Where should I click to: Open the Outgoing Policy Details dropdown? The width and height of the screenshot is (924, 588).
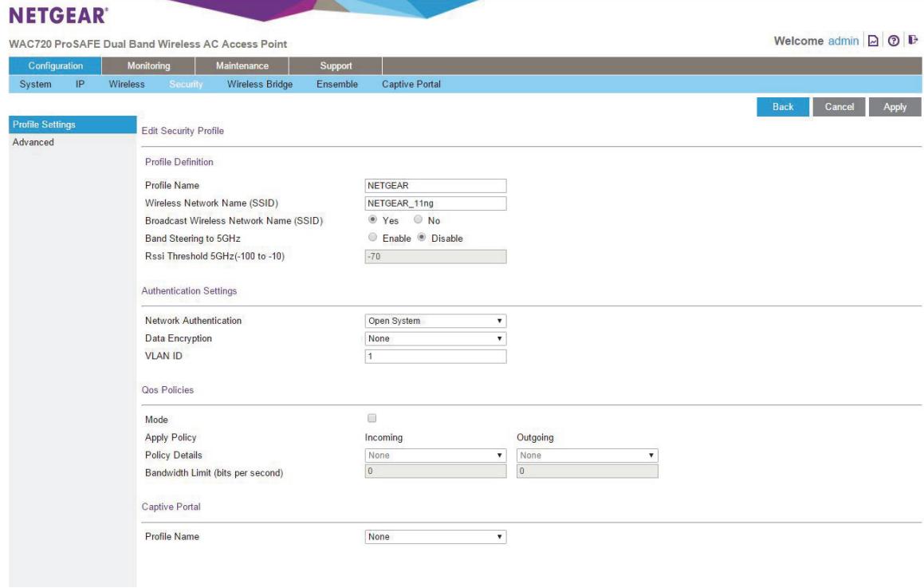click(588, 456)
